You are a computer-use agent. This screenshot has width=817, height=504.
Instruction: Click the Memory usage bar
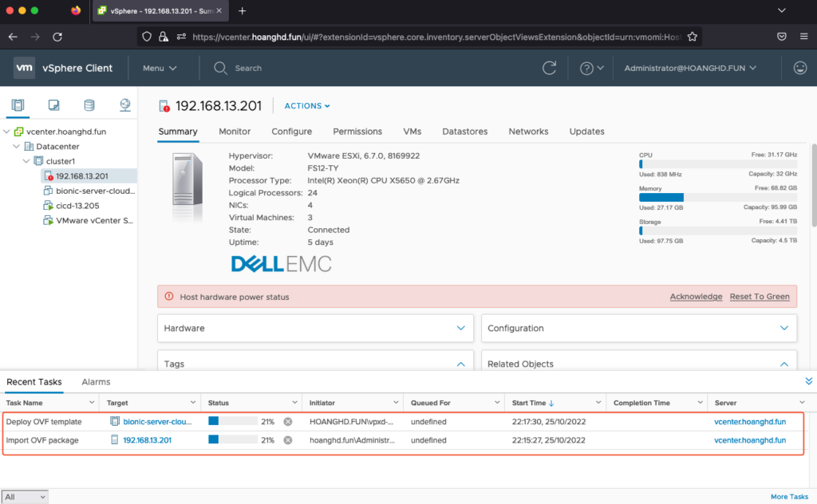[717, 197]
